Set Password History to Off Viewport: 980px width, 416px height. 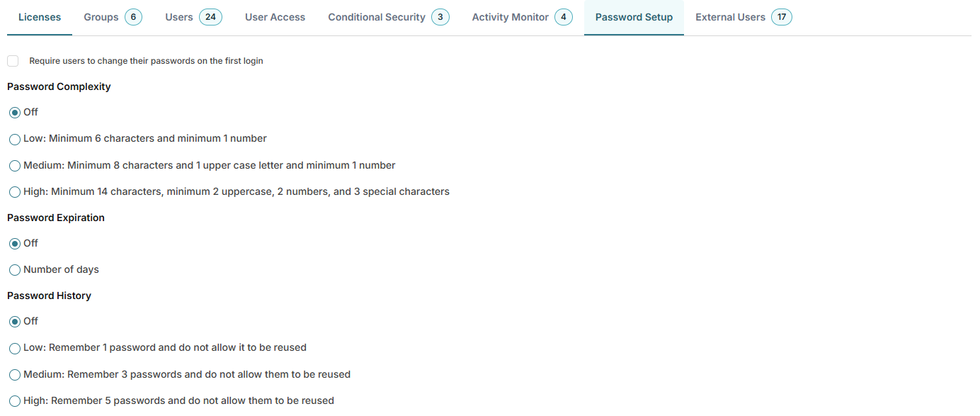(15, 322)
